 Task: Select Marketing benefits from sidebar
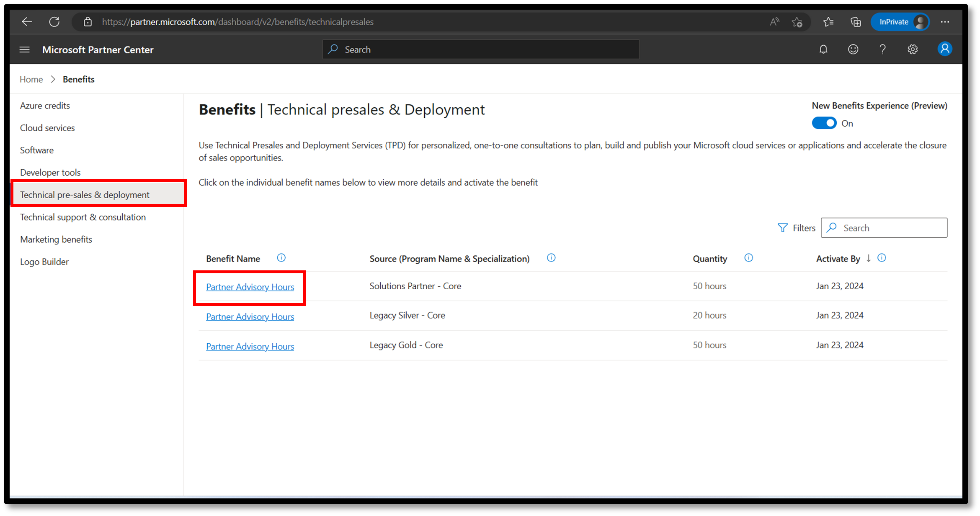pos(55,239)
